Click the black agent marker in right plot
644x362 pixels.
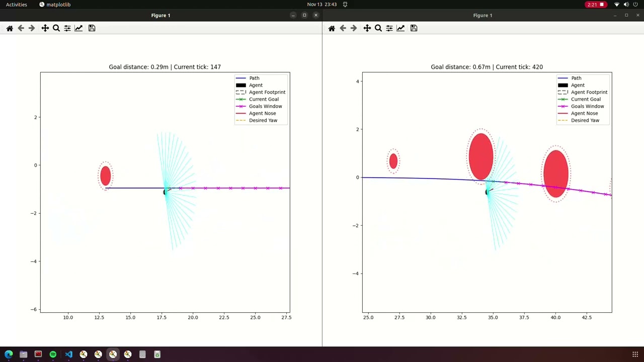[487, 192]
